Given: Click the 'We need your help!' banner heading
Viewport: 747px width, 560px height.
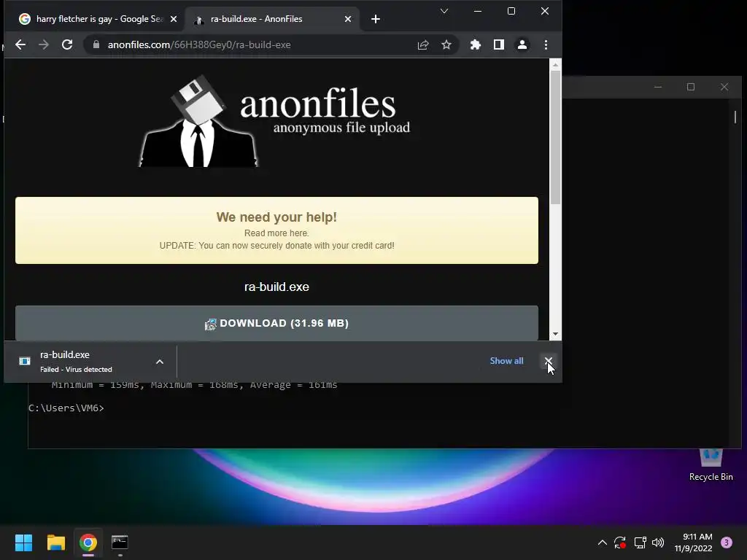Looking at the screenshot, I should pos(276,217).
